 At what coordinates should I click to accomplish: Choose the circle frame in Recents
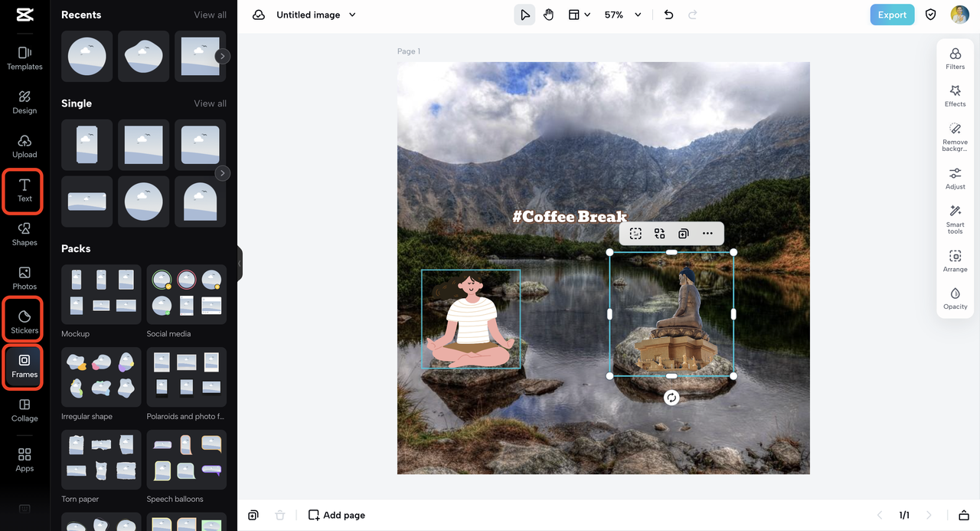pyautogui.click(x=87, y=56)
